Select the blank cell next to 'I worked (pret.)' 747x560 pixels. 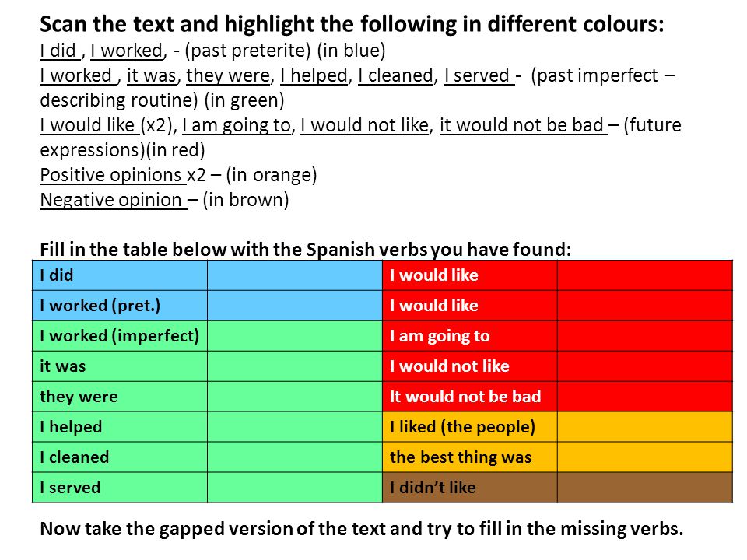coord(295,306)
